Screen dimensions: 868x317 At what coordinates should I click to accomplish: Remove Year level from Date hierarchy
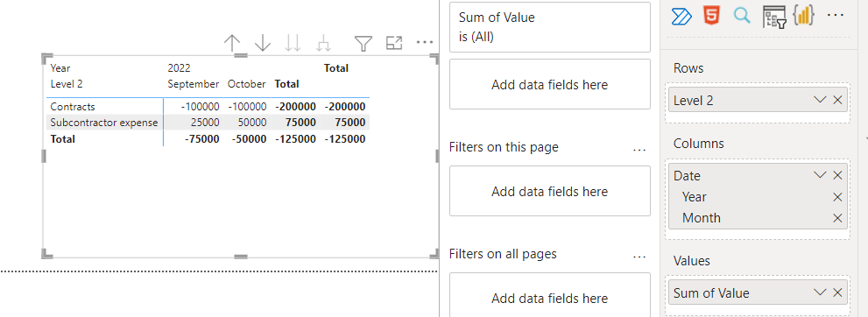coord(837,197)
